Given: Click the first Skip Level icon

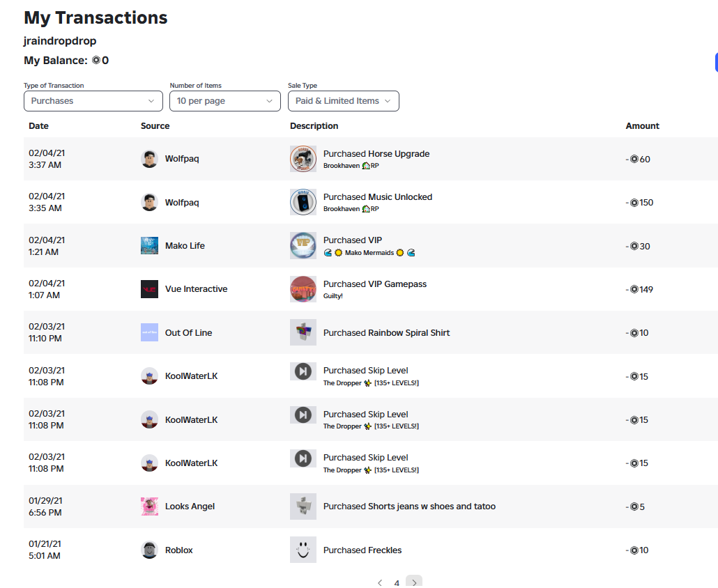Looking at the screenshot, I should coord(303,371).
